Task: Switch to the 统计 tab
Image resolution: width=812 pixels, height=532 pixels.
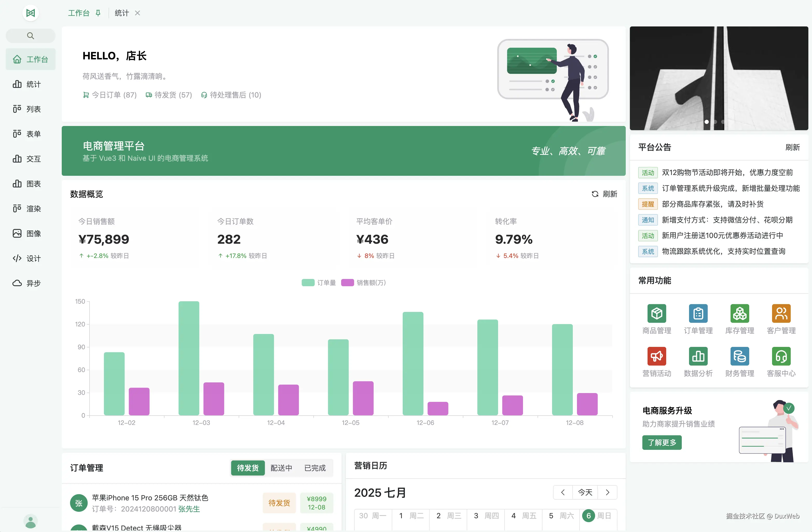Action: click(x=122, y=13)
